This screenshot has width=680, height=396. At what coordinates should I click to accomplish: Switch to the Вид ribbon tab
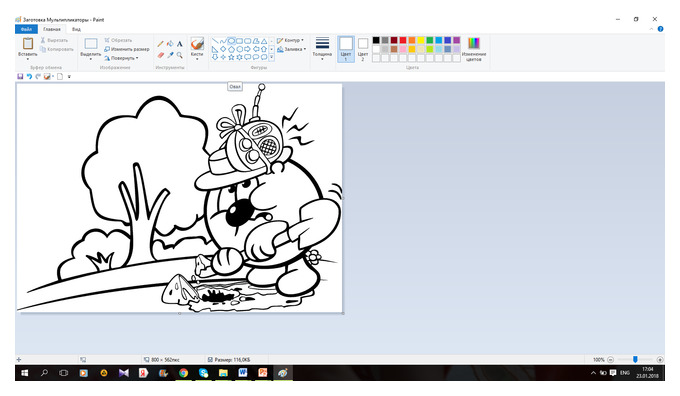coord(76,29)
